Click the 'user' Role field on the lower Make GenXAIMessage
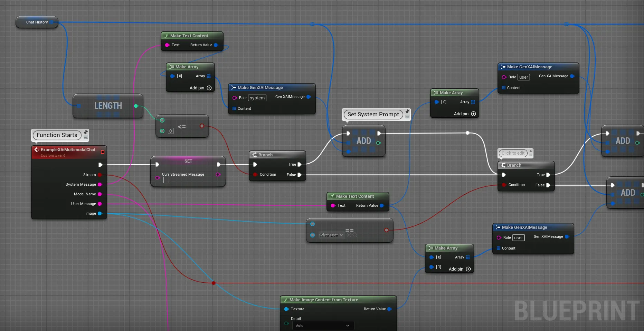The width and height of the screenshot is (644, 331). click(519, 238)
